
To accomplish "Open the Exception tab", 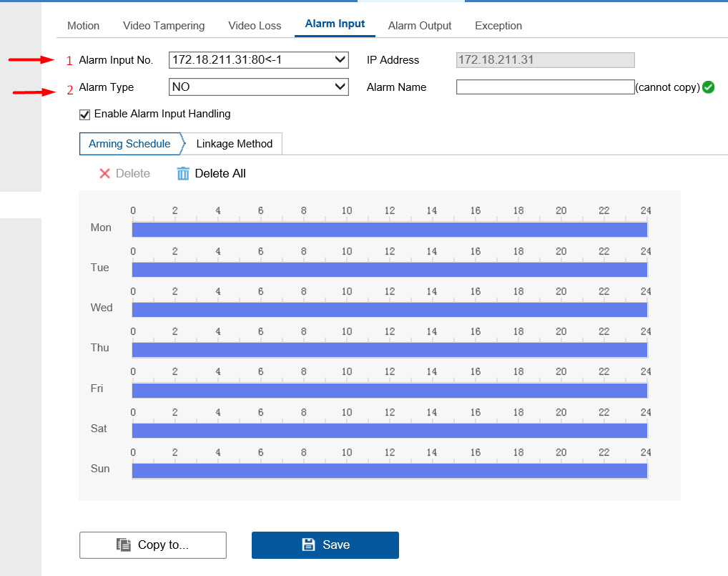I will [498, 26].
